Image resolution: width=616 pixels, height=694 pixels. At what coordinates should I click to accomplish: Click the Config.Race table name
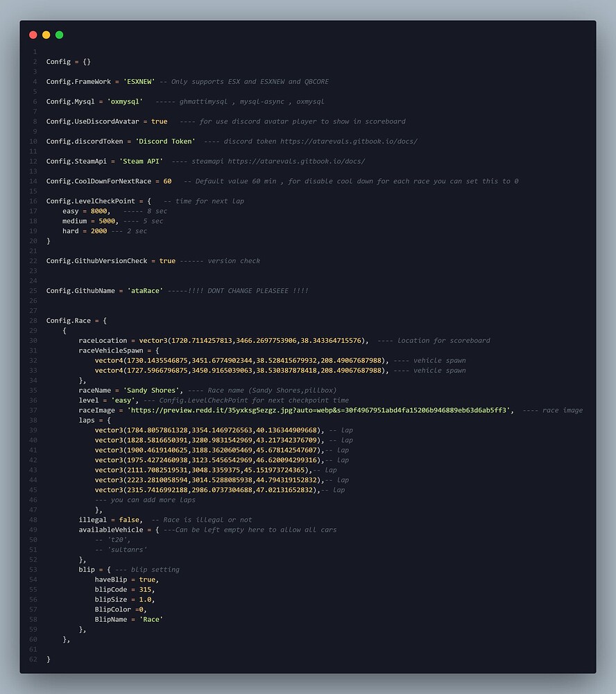click(x=68, y=321)
